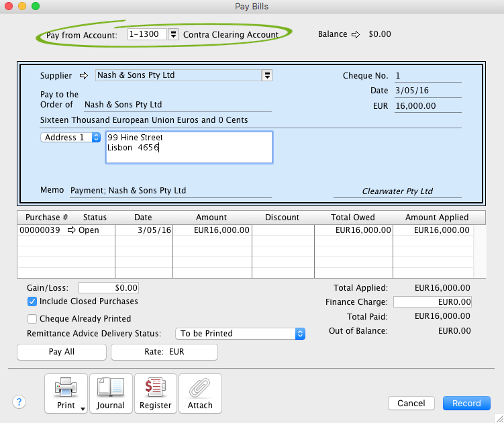This screenshot has height=423, width=504.
Task: Open the Pay from Account dropdown list
Action: pyautogui.click(x=173, y=34)
